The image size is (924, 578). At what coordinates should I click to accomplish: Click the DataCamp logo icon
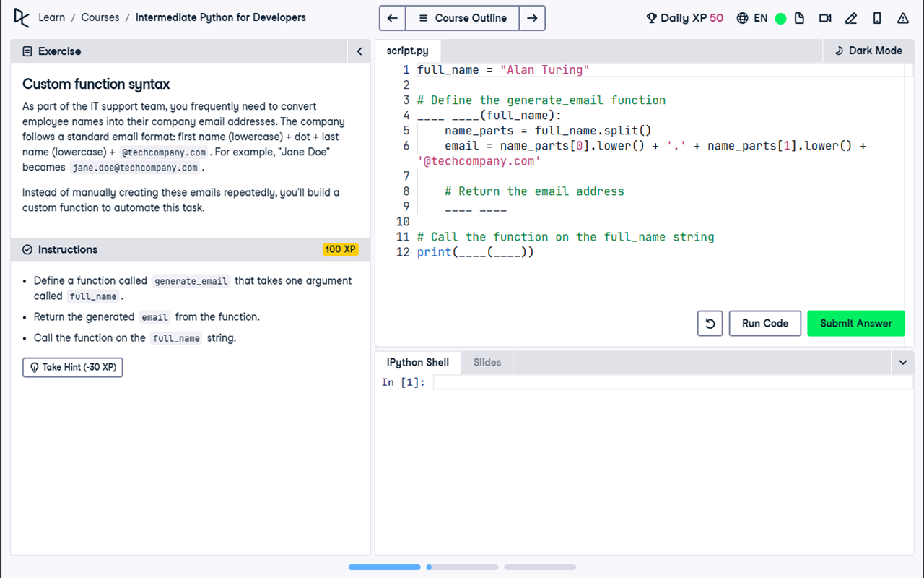click(22, 18)
